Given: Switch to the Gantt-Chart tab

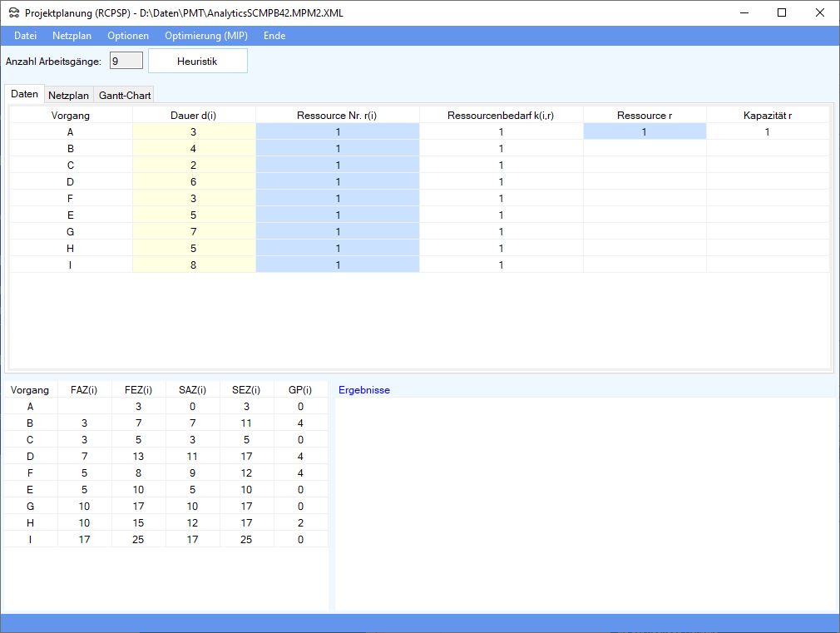Looking at the screenshot, I should (125, 96).
